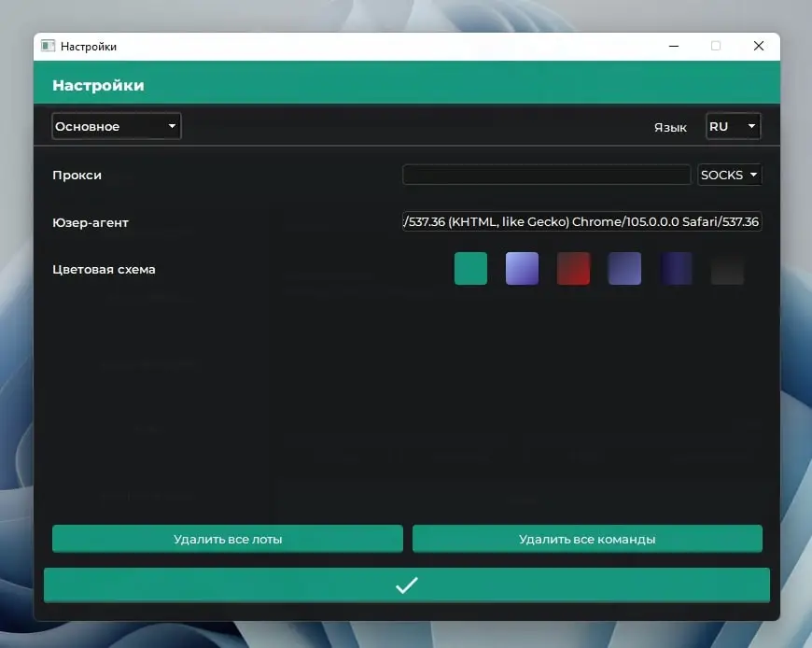Click the app icon in title bar

pyautogui.click(x=49, y=46)
